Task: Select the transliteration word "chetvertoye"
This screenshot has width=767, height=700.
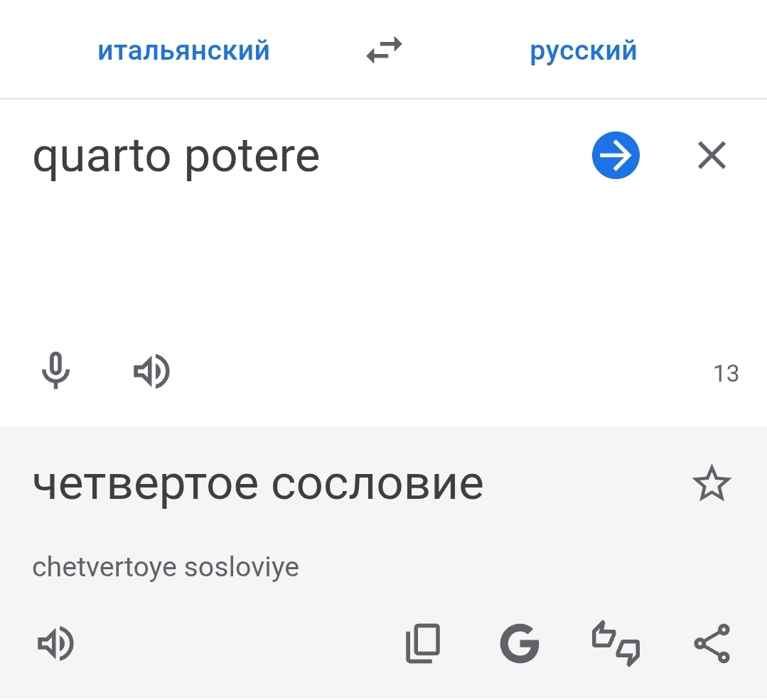Action: [104, 567]
